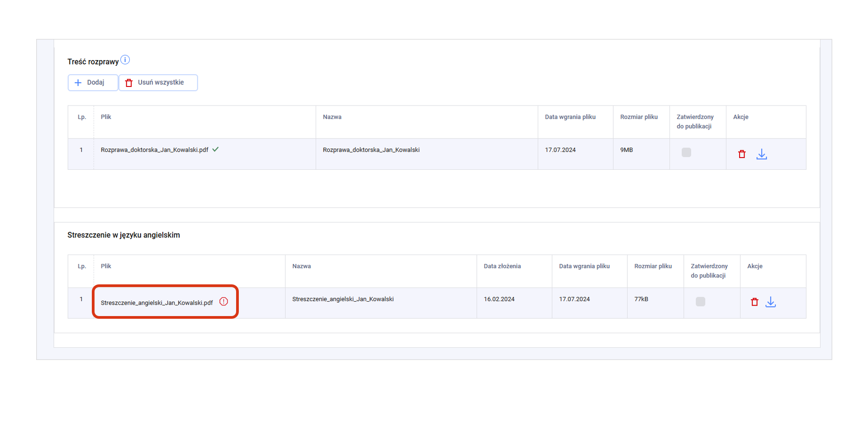Download the Streszczenie_angielski_Jan_Kowalski file
Viewport: 868px width, 427px height.
[771, 302]
